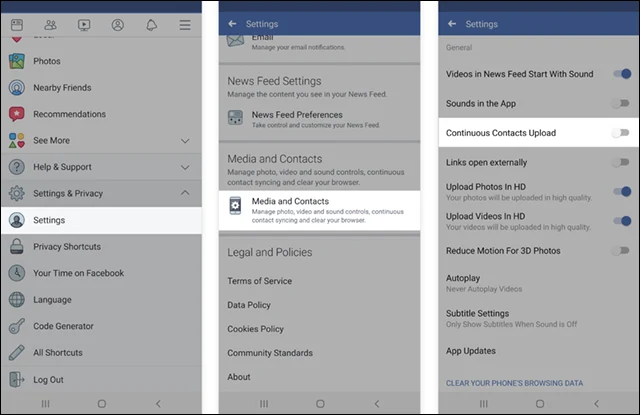Open the Profile tab icon
This screenshot has width=640, height=415.
(118, 25)
